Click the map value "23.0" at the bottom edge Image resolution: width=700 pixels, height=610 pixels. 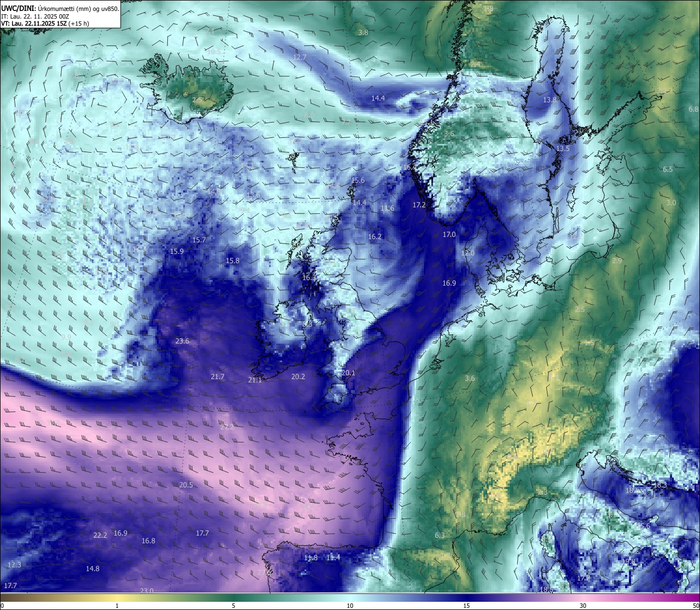147,590
